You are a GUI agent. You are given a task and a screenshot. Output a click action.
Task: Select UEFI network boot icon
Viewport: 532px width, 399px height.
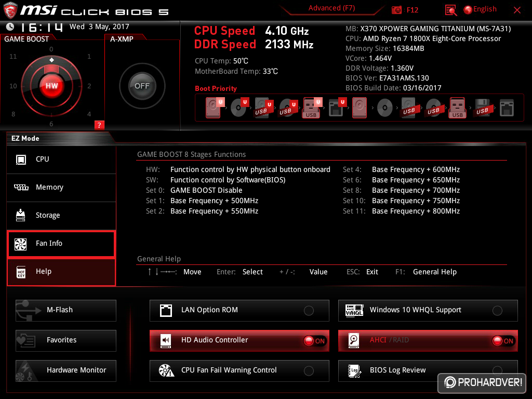(337, 108)
